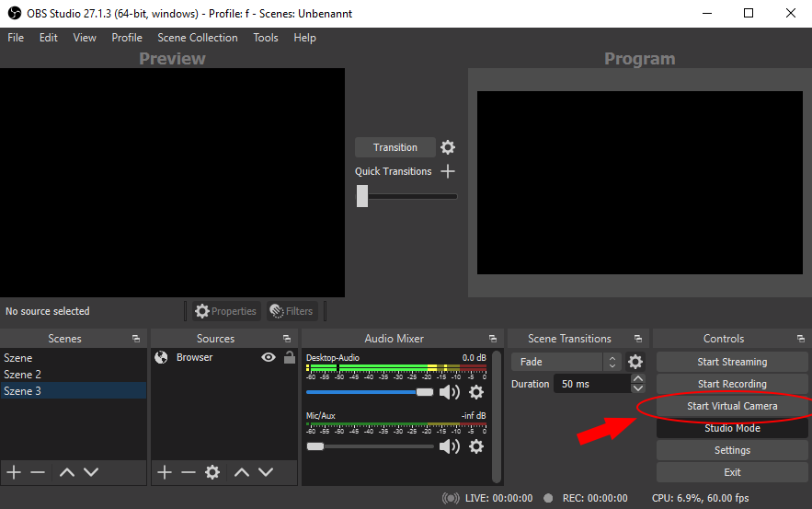Click Start Recording

pos(732,384)
